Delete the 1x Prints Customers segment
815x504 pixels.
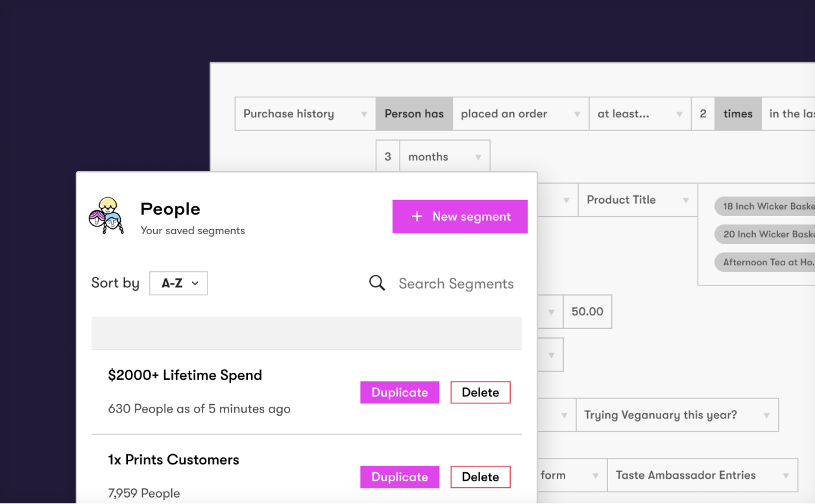(480, 477)
